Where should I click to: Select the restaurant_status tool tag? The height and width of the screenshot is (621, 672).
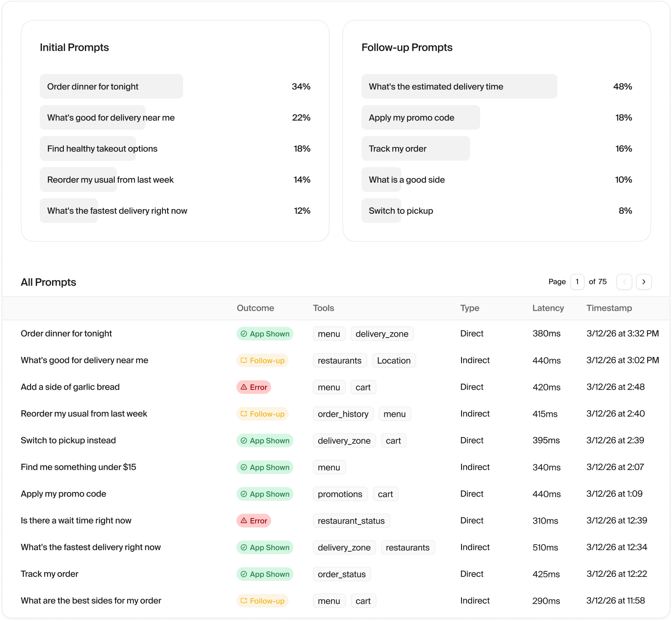[351, 521]
